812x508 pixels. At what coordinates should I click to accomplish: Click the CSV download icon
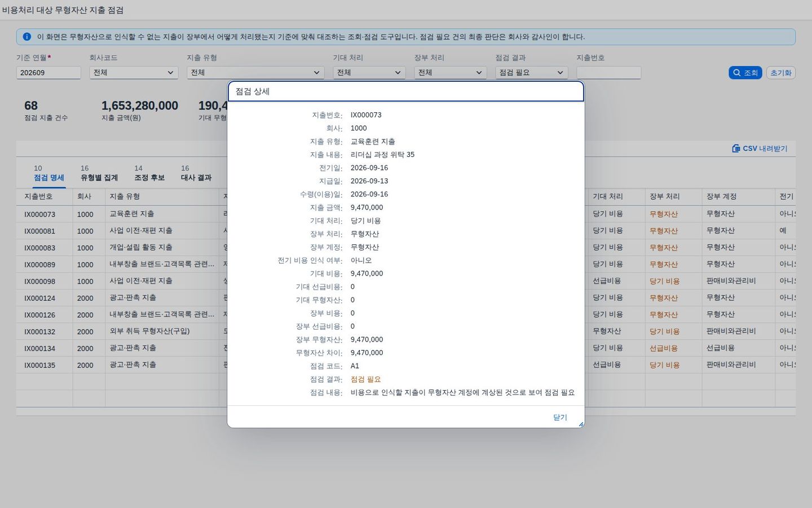(736, 148)
